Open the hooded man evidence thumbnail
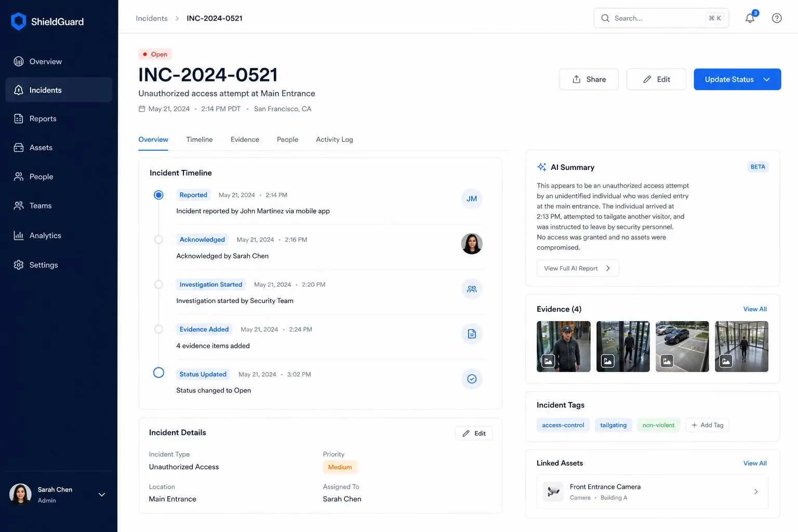798x532 pixels. point(564,347)
